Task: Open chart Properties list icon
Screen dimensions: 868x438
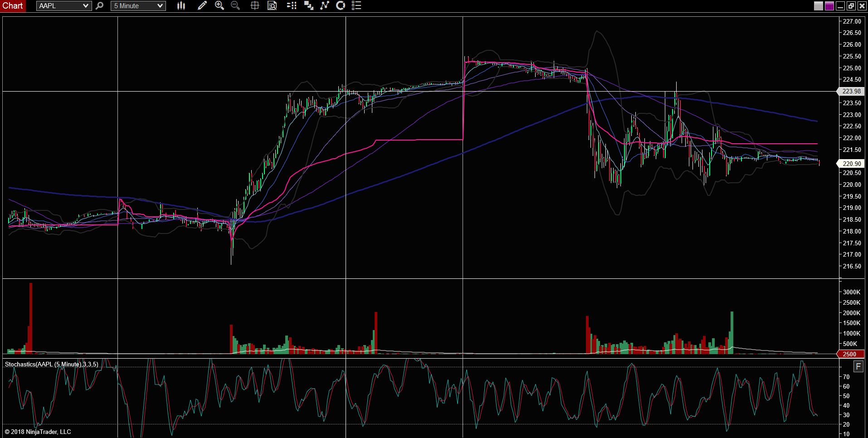Action: 356,6
